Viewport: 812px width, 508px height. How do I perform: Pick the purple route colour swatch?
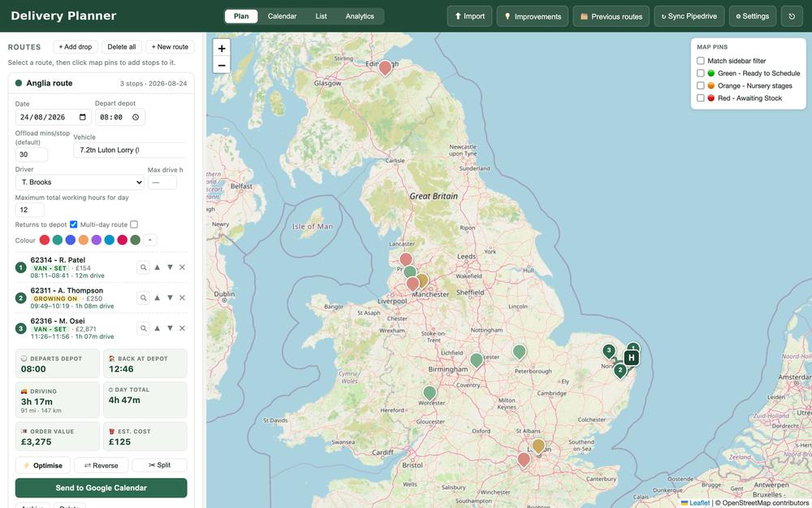97,240
